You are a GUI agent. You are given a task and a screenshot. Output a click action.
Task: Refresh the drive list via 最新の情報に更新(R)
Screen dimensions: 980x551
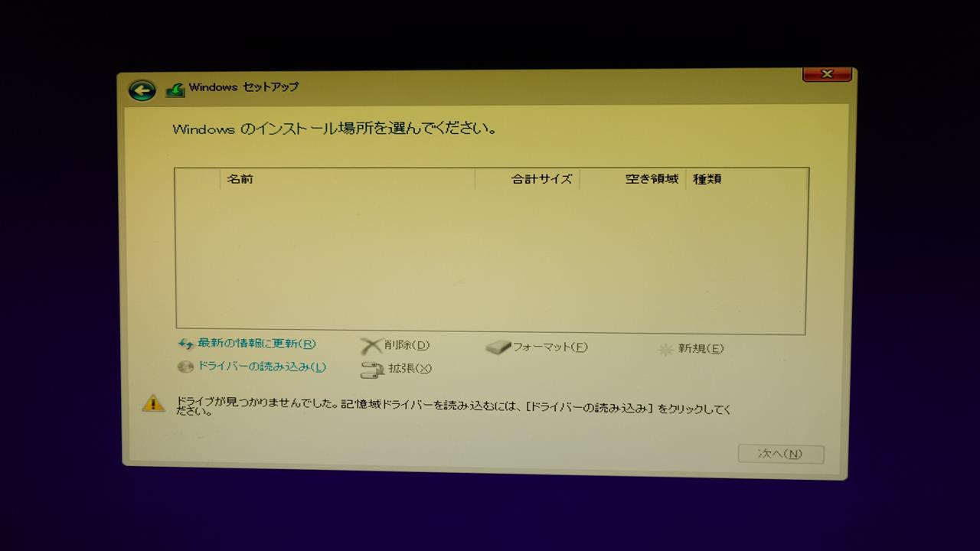click(x=256, y=344)
